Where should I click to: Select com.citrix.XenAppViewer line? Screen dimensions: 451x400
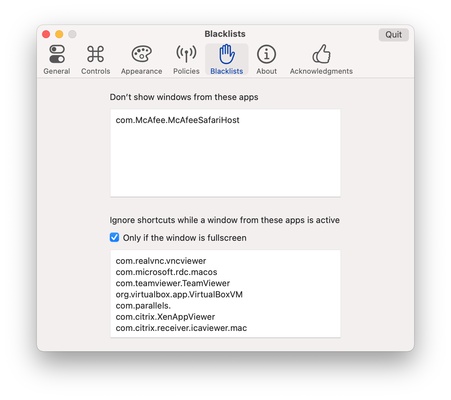click(165, 317)
